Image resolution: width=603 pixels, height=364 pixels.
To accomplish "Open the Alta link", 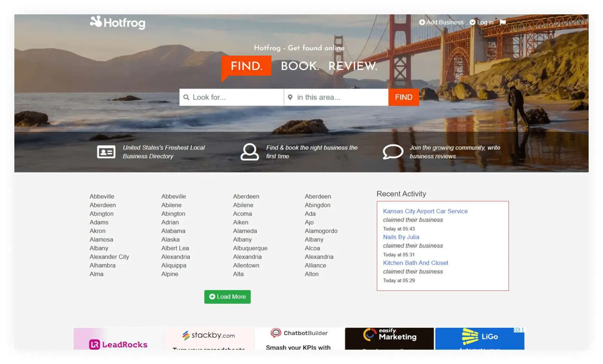I will [x=238, y=274].
